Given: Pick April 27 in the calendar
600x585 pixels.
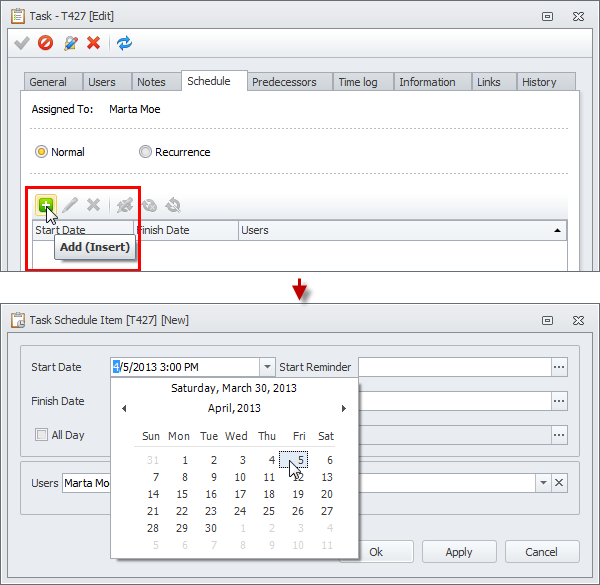Looking at the screenshot, I should [327, 511].
